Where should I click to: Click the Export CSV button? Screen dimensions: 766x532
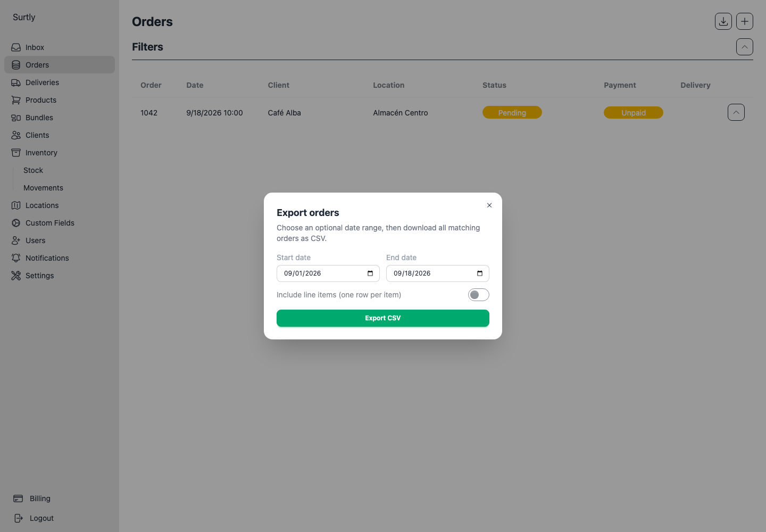pos(383,318)
